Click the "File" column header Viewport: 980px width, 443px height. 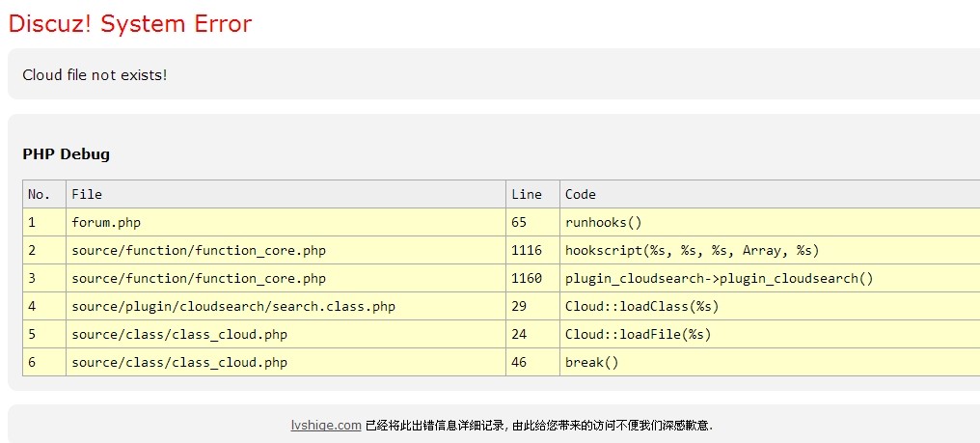87,194
